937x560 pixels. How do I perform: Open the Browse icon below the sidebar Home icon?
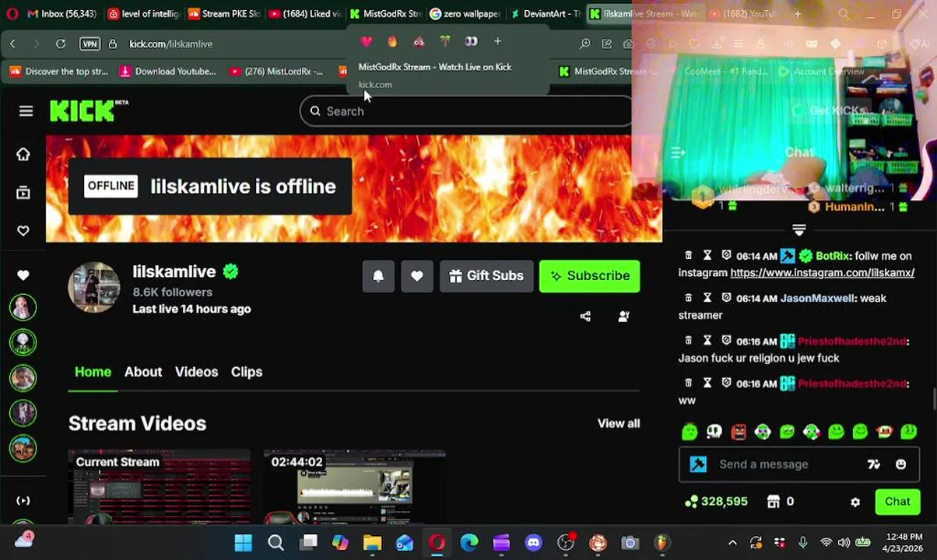23,192
